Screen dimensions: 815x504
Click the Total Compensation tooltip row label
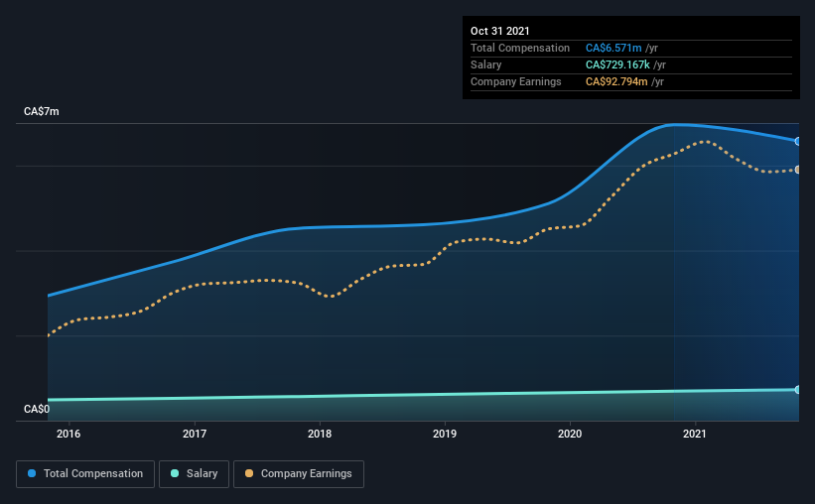point(520,49)
